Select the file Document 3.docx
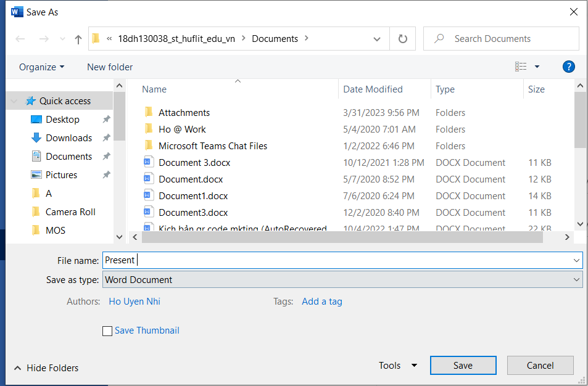 tap(194, 163)
